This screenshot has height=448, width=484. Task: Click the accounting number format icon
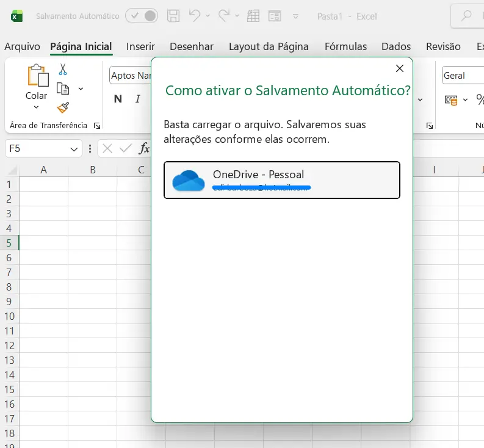coord(450,100)
